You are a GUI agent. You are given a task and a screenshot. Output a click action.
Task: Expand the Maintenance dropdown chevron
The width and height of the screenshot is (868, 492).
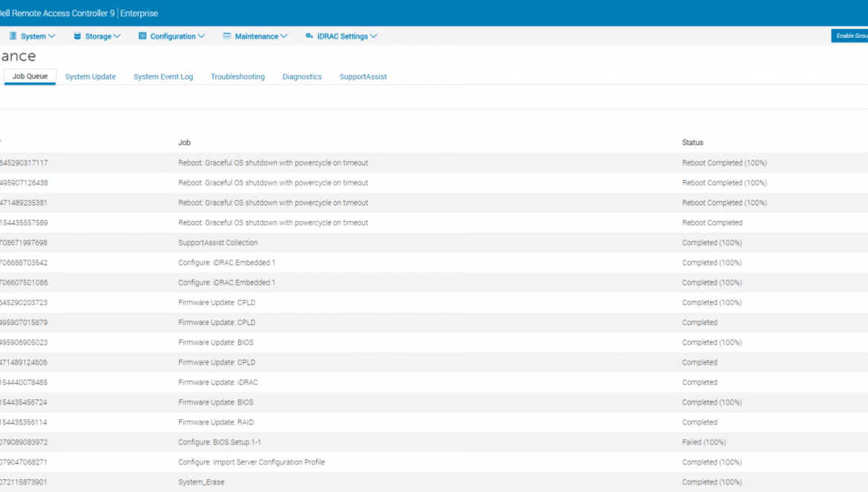point(284,36)
